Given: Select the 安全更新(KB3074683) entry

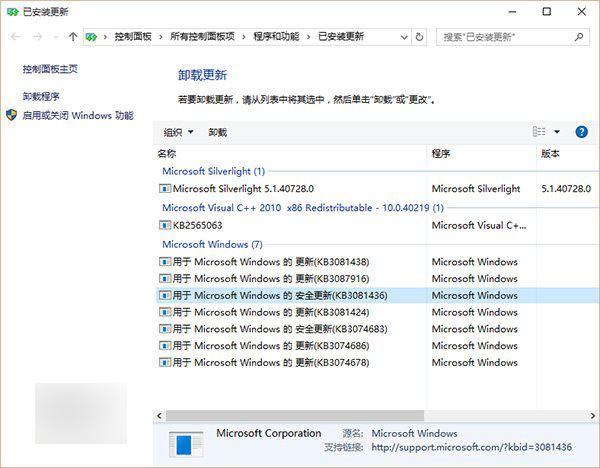Looking at the screenshot, I should point(273,329).
